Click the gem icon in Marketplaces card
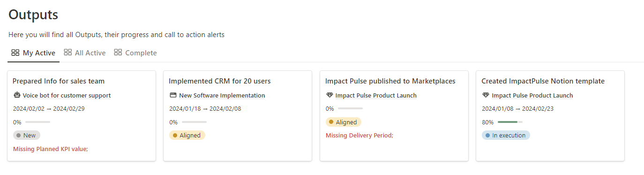 point(329,95)
